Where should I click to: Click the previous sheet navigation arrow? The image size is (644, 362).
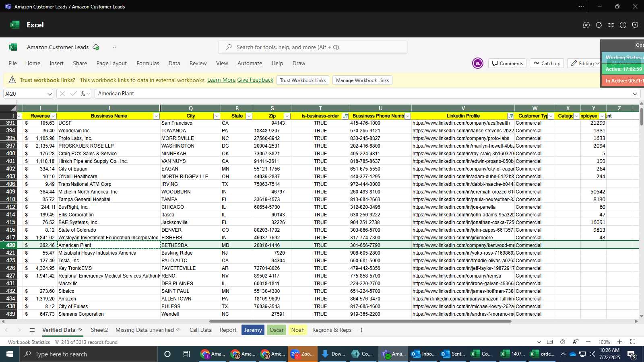coord(6,330)
